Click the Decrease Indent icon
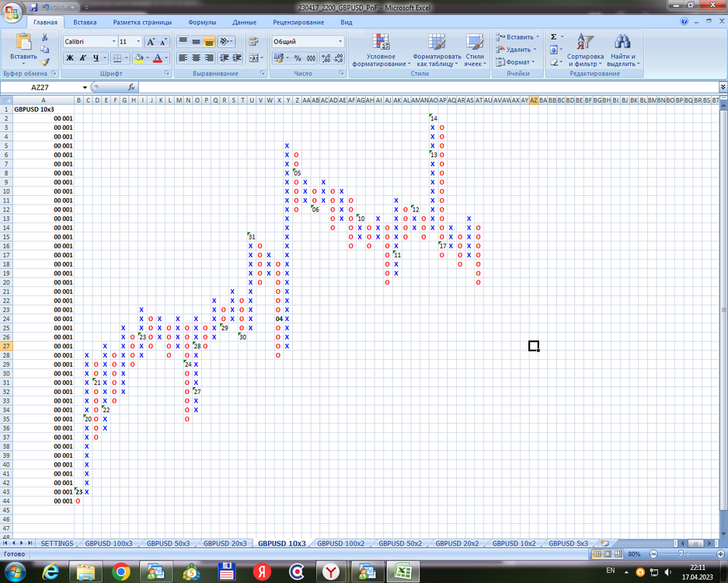The width and height of the screenshot is (728, 583). (225, 58)
